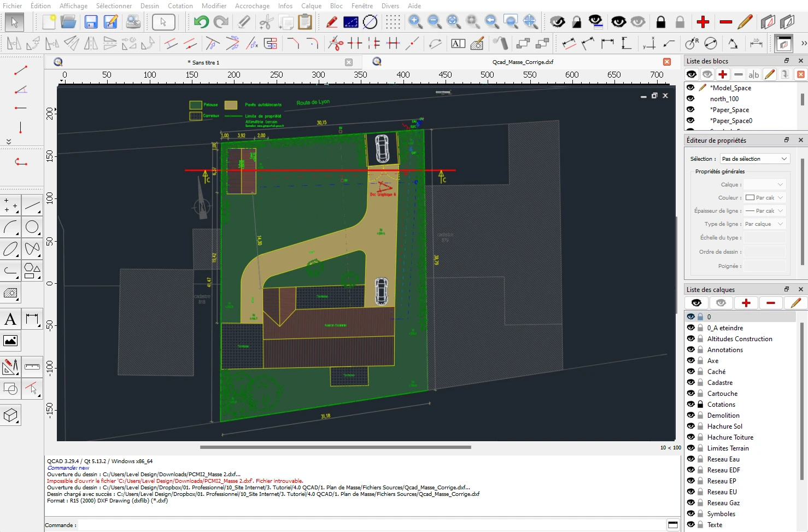Toggle visibility of Annotations layer

(691, 349)
